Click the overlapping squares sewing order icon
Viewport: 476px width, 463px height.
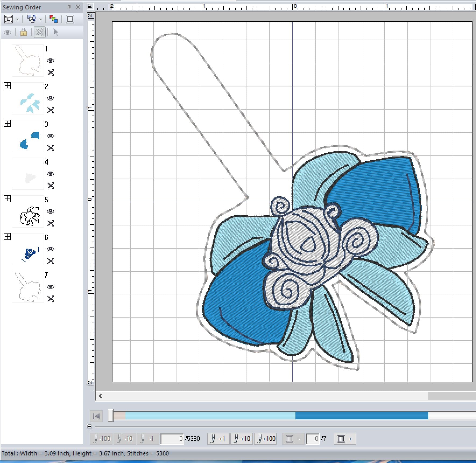[x=32, y=19]
